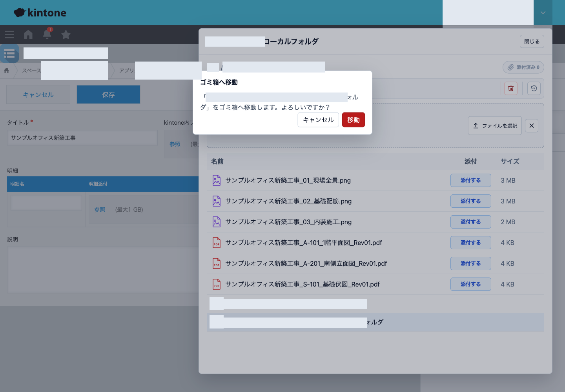This screenshot has width=565, height=392.
Task: Click ファイルを選択 upload button
Action: (x=495, y=126)
